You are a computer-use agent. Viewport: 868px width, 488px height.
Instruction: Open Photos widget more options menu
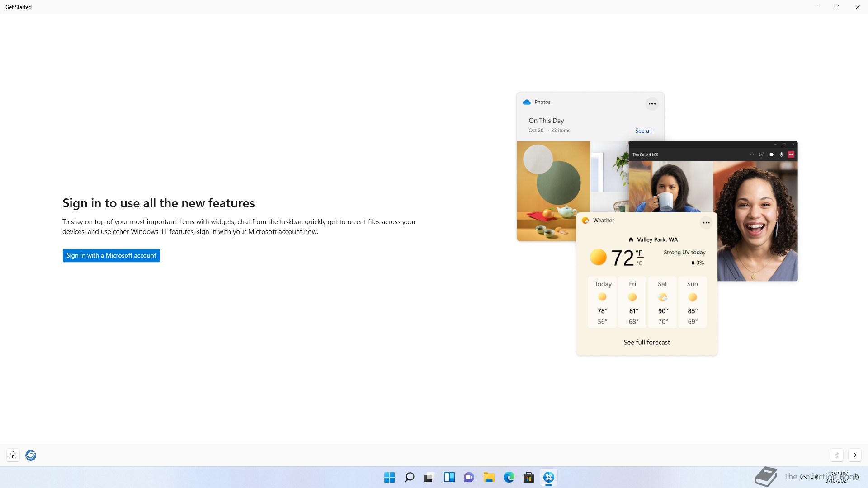pos(652,104)
